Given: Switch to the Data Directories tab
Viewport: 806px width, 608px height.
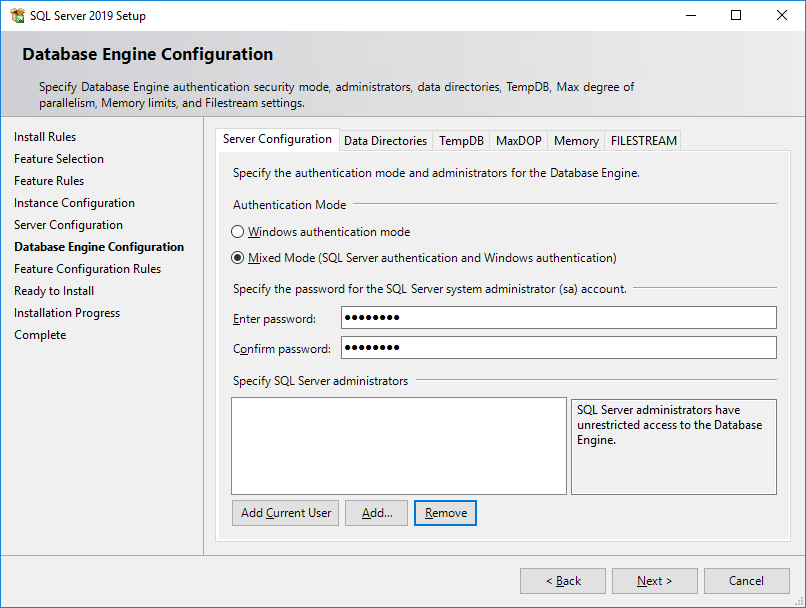Looking at the screenshot, I should (x=385, y=141).
